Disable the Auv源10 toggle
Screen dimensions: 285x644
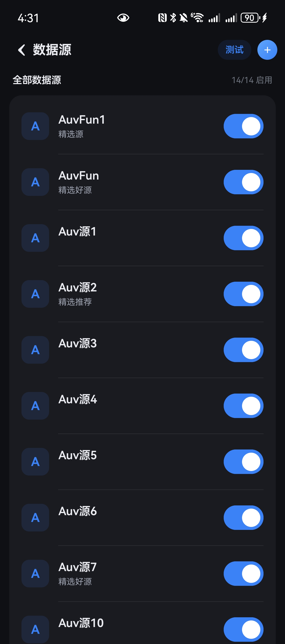coord(243,629)
